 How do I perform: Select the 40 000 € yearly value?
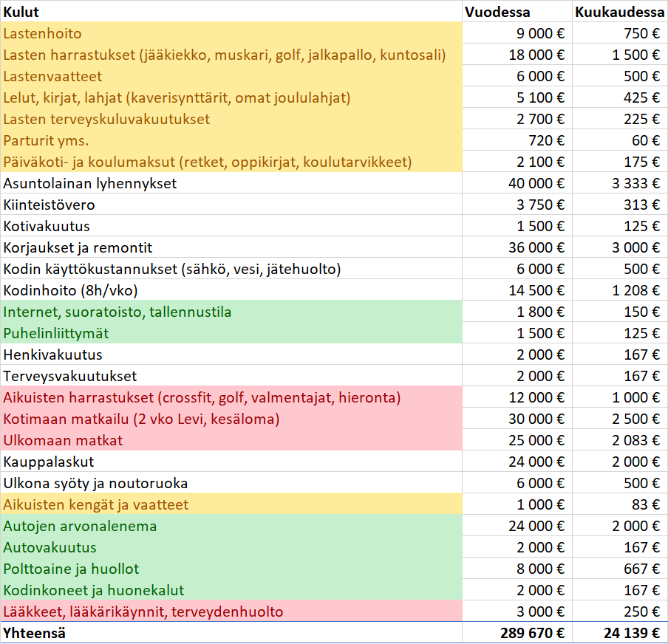click(x=536, y=183)
